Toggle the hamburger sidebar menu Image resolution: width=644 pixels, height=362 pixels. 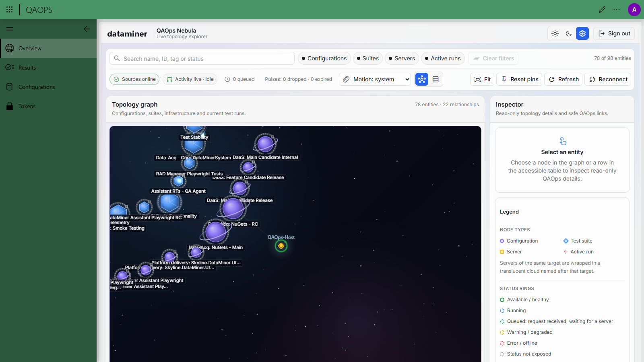(x=10, y=29)
